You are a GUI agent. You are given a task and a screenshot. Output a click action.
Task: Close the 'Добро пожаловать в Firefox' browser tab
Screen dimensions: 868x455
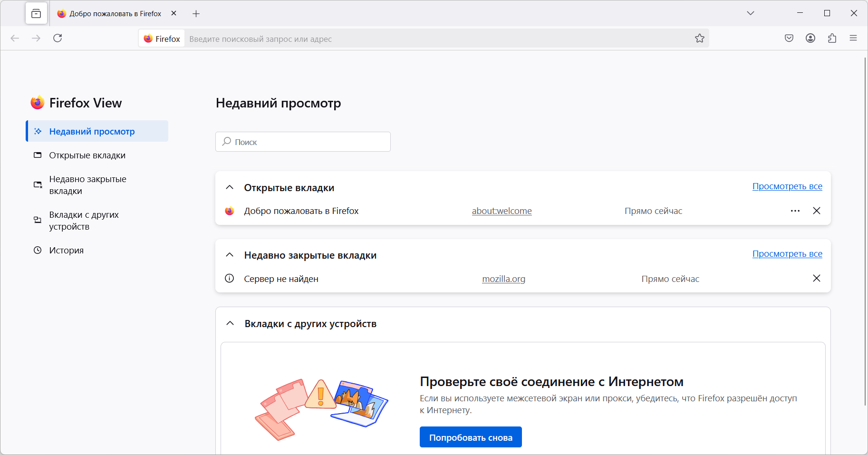[174, 13]
